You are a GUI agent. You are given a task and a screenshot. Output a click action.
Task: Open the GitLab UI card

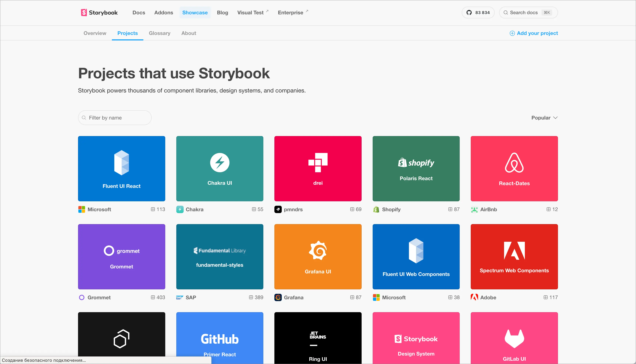[514, 338]
